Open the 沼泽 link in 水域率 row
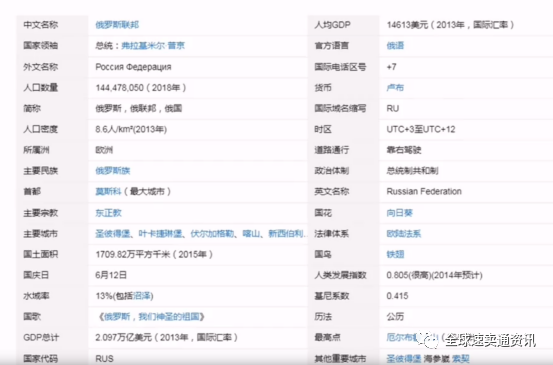The height and width of the screenshot is (365, 553). pos(142,296)
